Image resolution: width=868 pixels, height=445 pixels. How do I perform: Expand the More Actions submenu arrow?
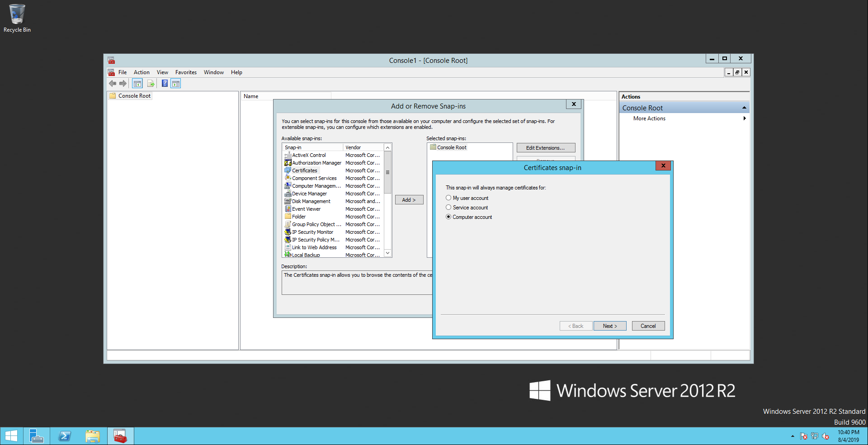tap(744, 118)
